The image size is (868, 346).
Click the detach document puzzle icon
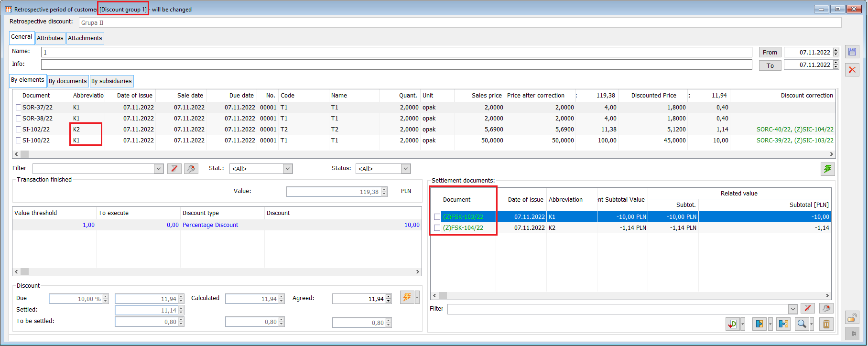tap(783, 324)
